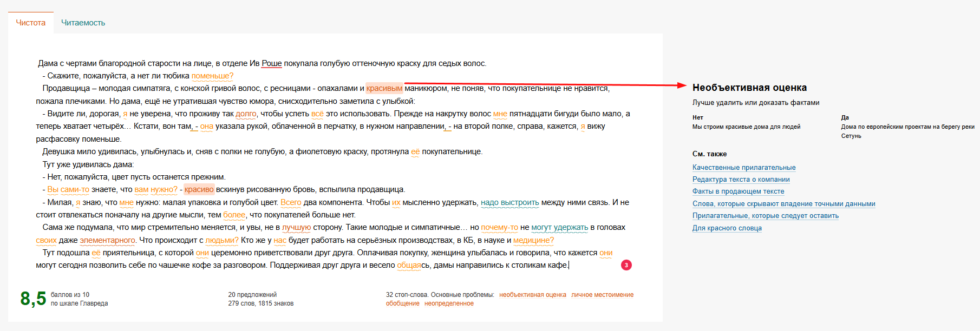The width and height of the screenshot is (980, 331).
Task: Open link Слова, которые скрывают владение точными данными
Action: pyautogui.click(x=784, y=204)
